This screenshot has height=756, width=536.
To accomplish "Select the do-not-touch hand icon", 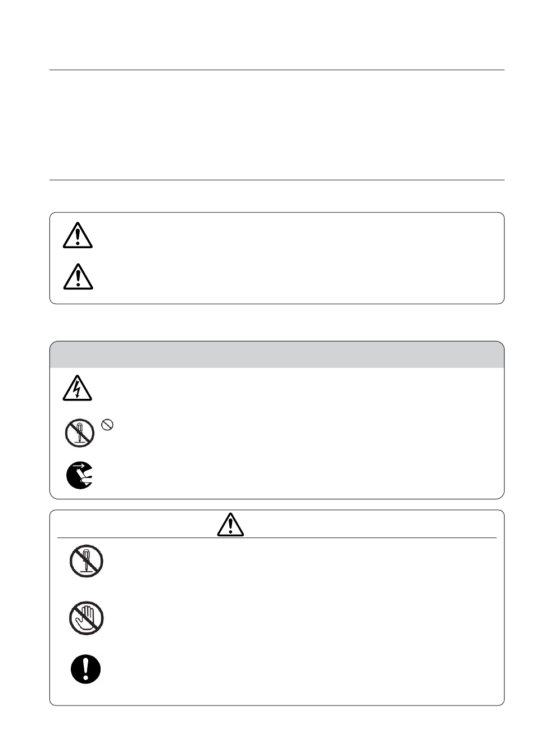I will pyautogui.click(x=86, y=618).
